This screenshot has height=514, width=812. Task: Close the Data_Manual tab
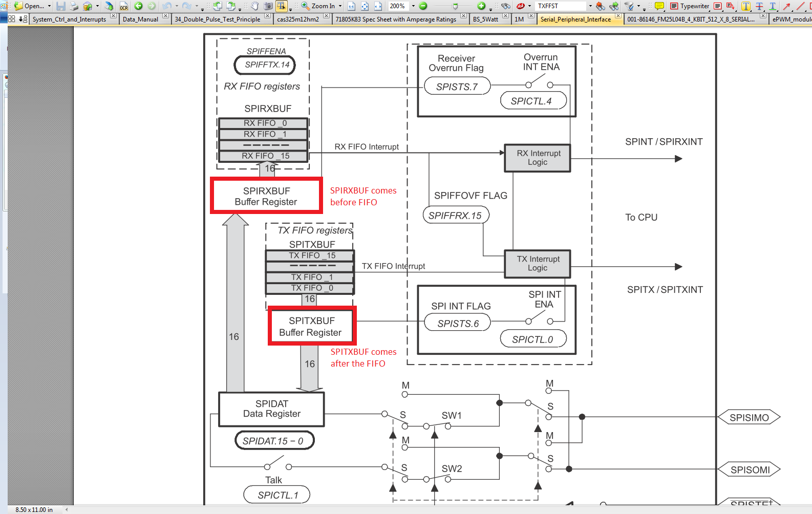(x=165, y=16)
